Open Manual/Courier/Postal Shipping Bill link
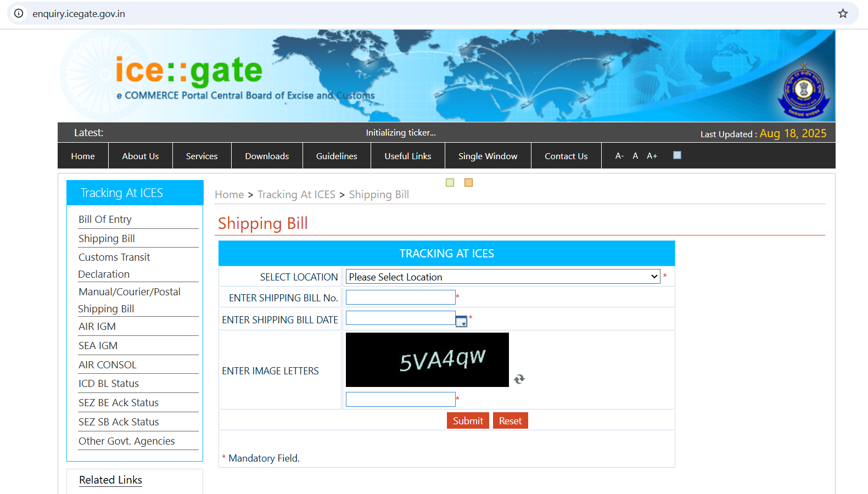Viewport: 868px width, 494px height. [x=129, y=300]
